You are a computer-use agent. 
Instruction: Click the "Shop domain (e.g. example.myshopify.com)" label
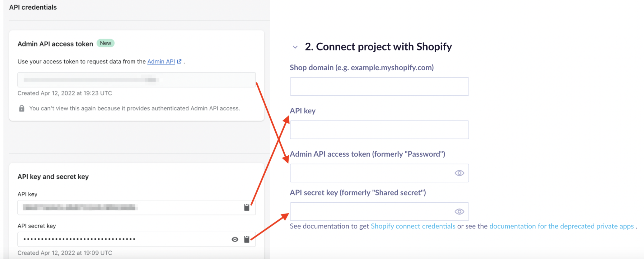[362, 68]
